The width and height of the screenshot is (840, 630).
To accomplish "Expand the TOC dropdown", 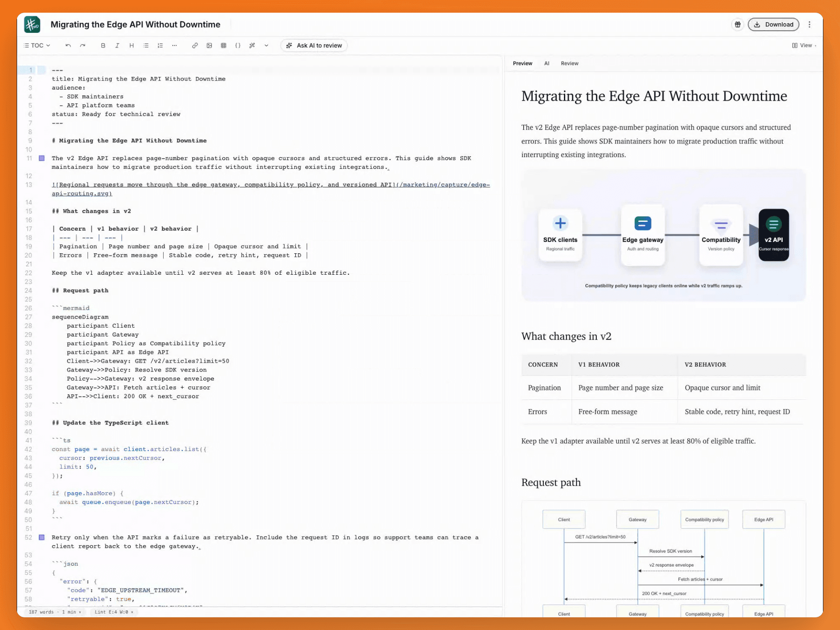I will click(x=37, y=45).
